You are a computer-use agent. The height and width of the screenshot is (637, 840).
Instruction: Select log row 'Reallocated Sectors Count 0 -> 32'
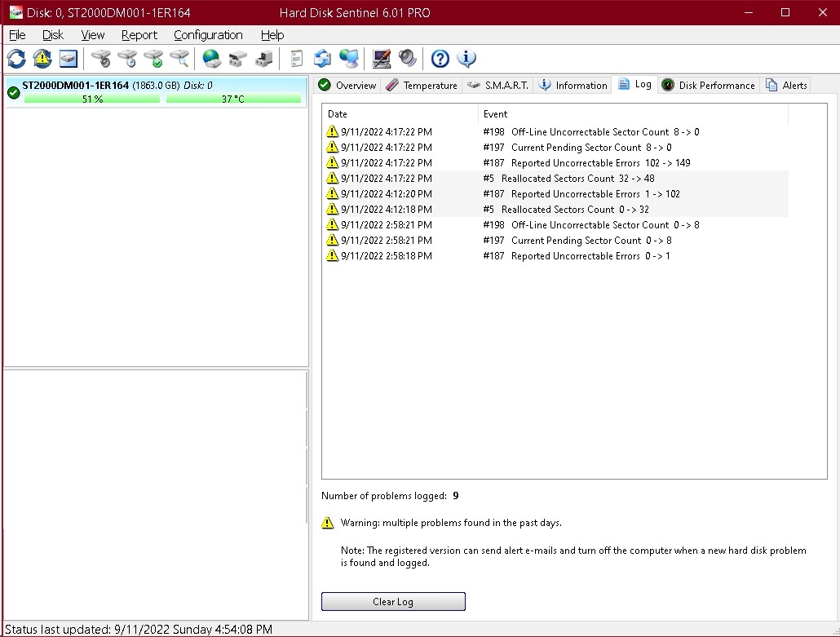(x=555, y=210)
